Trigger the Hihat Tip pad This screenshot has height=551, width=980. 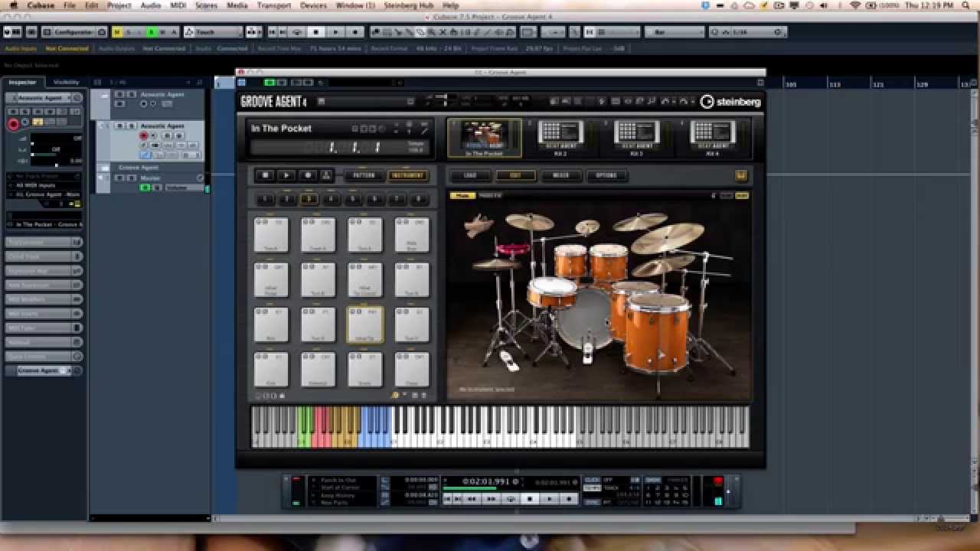pyautogui.click(x=365, y=325)
